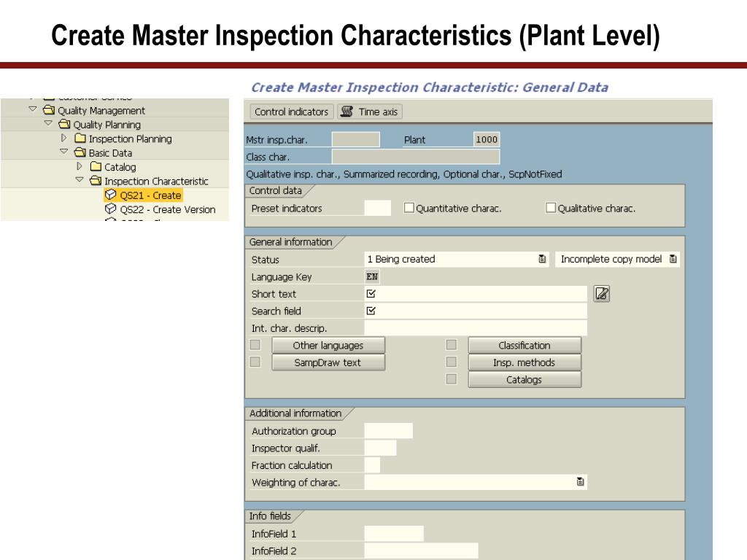The height and width of the screenshot is (560, 747).
Task: Click the Language Key field showing EN
Action: (x=372, y=276)
